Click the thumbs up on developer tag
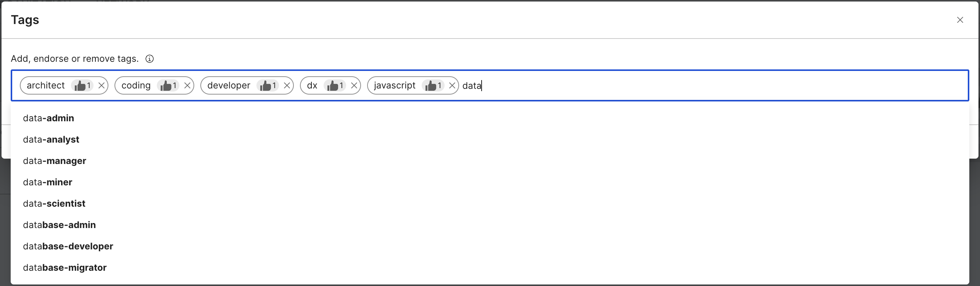The height and width of the screenshot is (286, 980). coord(266,85)
